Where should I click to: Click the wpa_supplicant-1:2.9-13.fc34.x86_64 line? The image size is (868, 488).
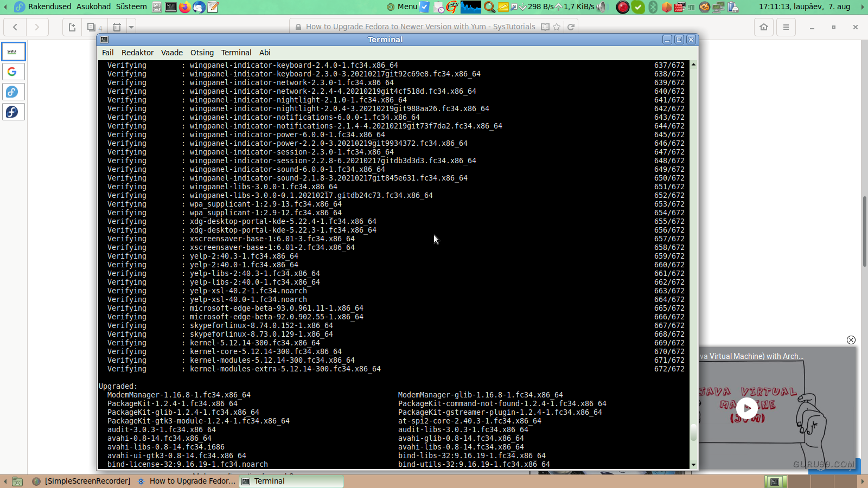point(265,204)
